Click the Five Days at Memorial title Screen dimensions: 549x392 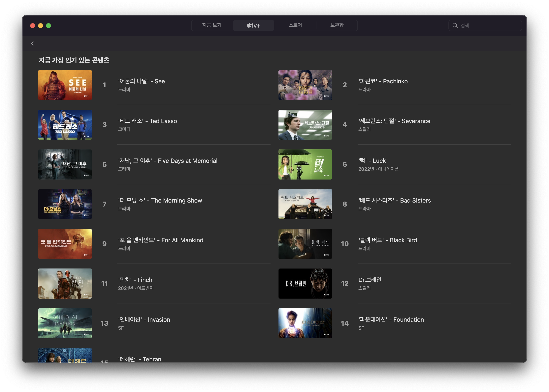(x=168, y=161)
